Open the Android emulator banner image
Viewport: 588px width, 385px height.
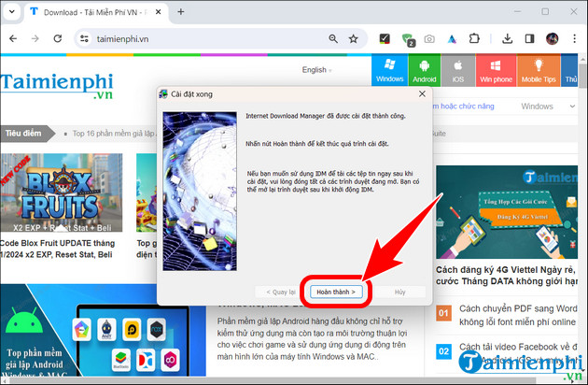(x=103, y=330)
